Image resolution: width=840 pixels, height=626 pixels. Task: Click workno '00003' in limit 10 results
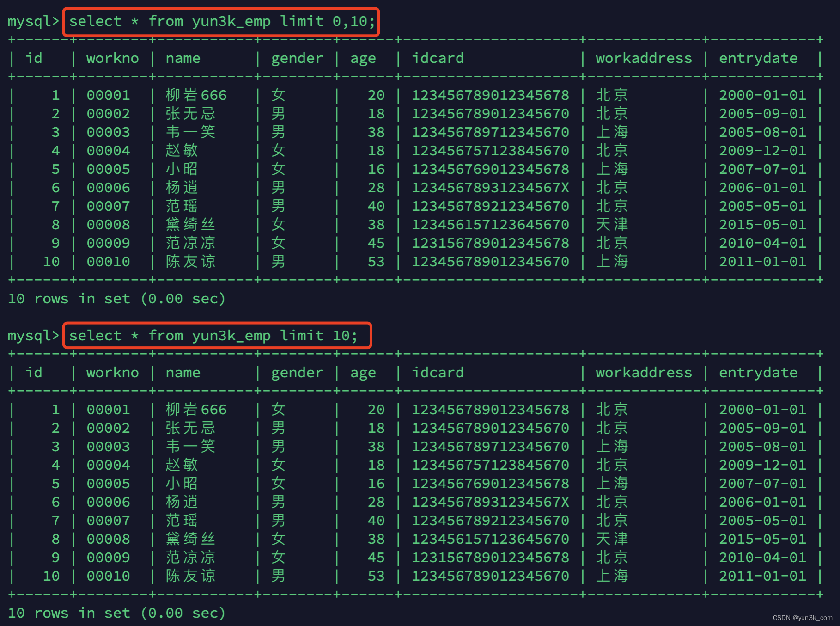[x=109, y=447]
